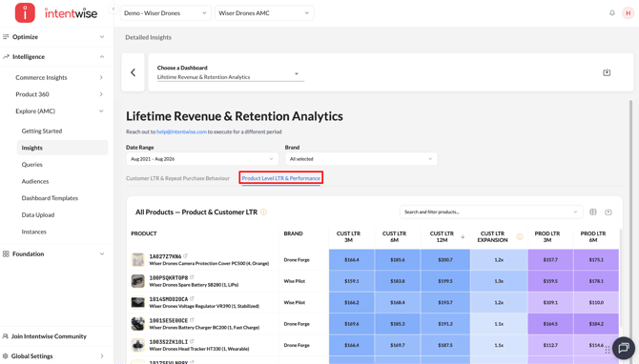Open external link for 100PSQKRT0P8
Viewport: 639px width, 364px height.
coord(192,277)
